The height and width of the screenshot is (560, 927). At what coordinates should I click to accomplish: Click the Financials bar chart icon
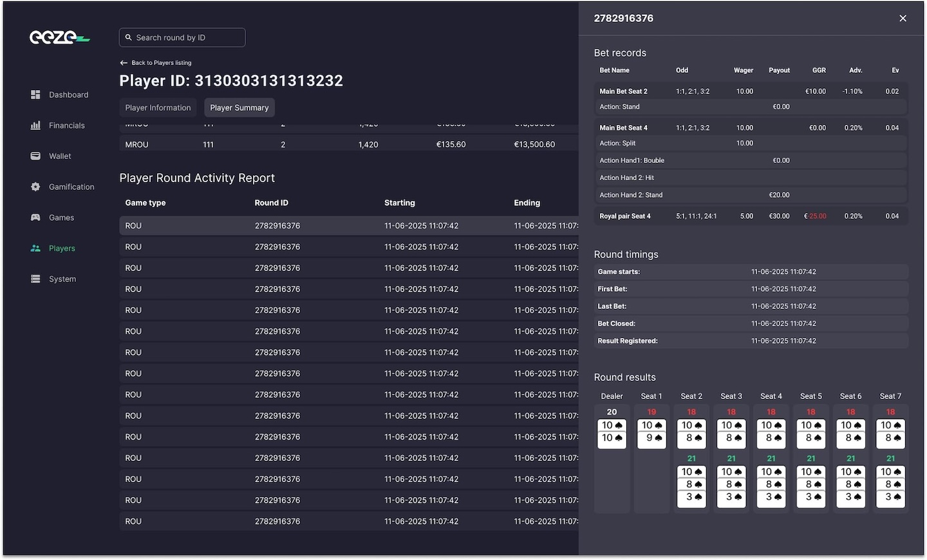[35, 126]
